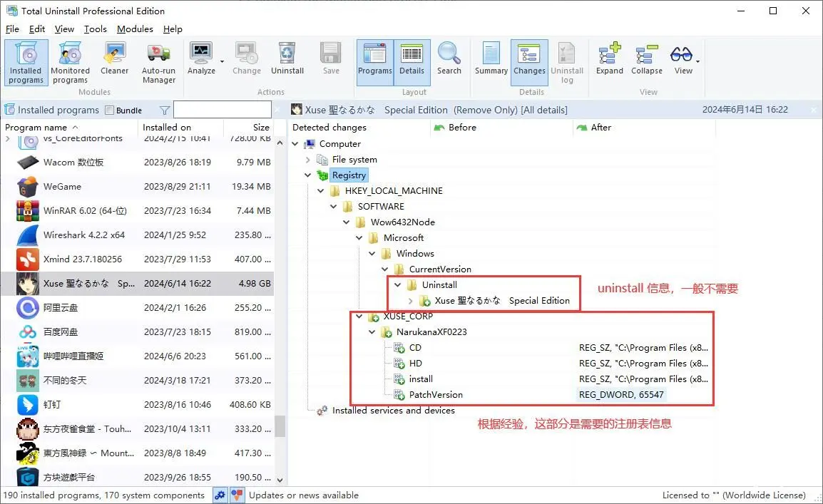Expand all nodes with Expand
Viewport: 823px width, 504px height.
tap(609, 58)
